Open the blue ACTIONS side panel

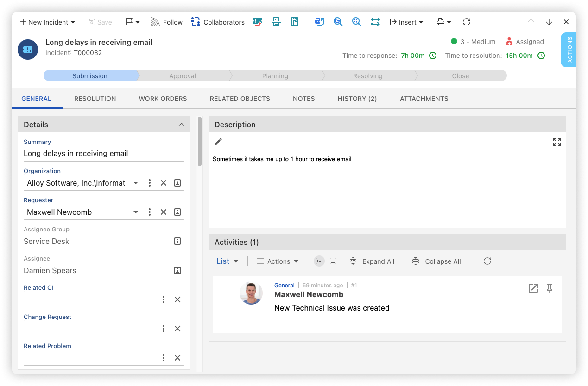(x=569, y=50)
